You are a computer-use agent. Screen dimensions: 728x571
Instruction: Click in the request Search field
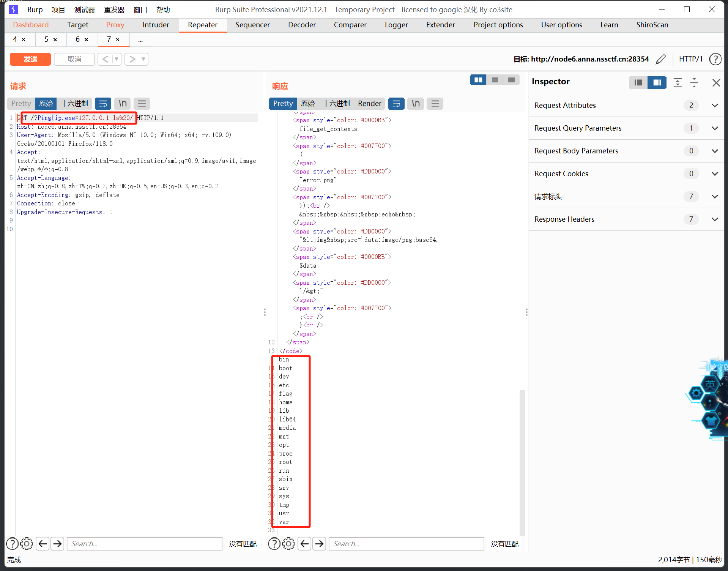click(x=144, y=544)
